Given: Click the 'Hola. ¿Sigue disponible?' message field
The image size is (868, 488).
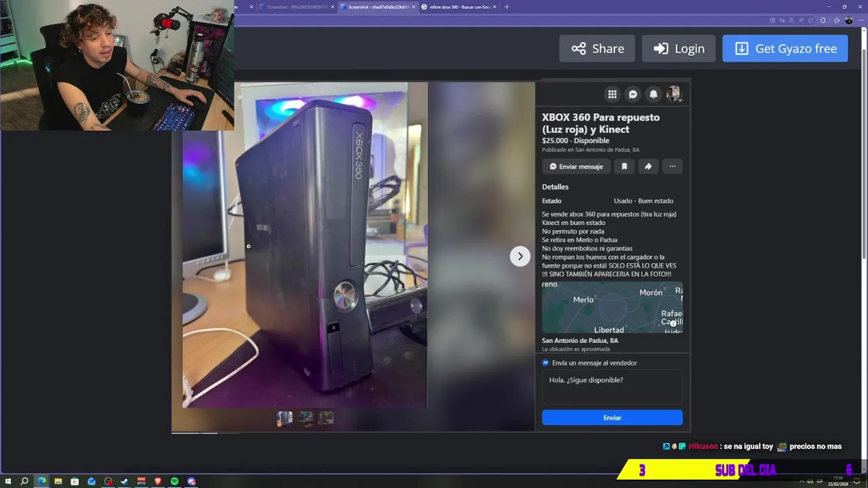Looking at the screenshot, I should pyautogui.click(x=612, y=387).
